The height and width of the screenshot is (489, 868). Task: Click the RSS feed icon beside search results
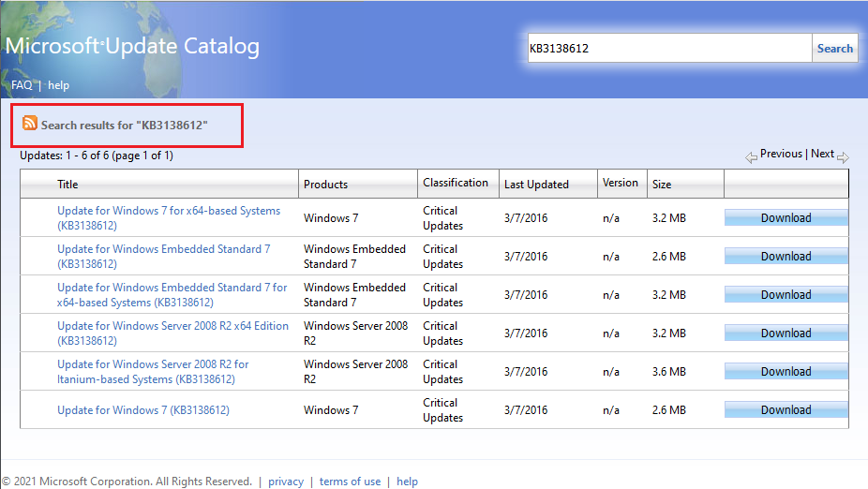(x=29, y=123)
